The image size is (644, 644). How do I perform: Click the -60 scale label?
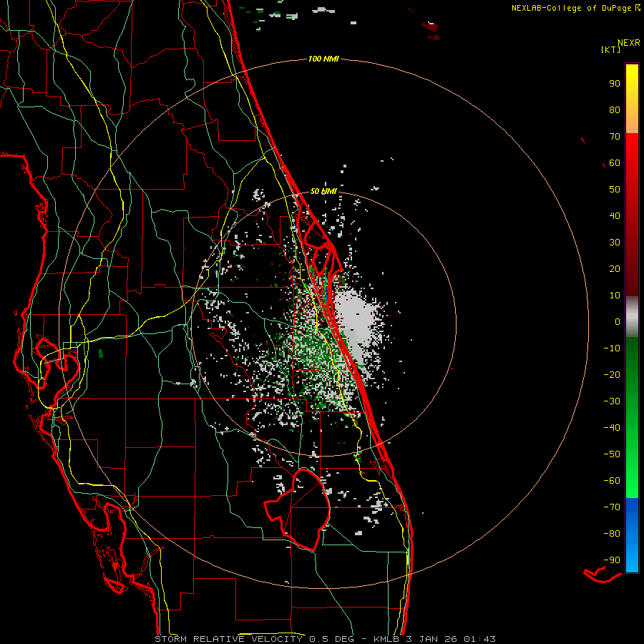point(612,481)
